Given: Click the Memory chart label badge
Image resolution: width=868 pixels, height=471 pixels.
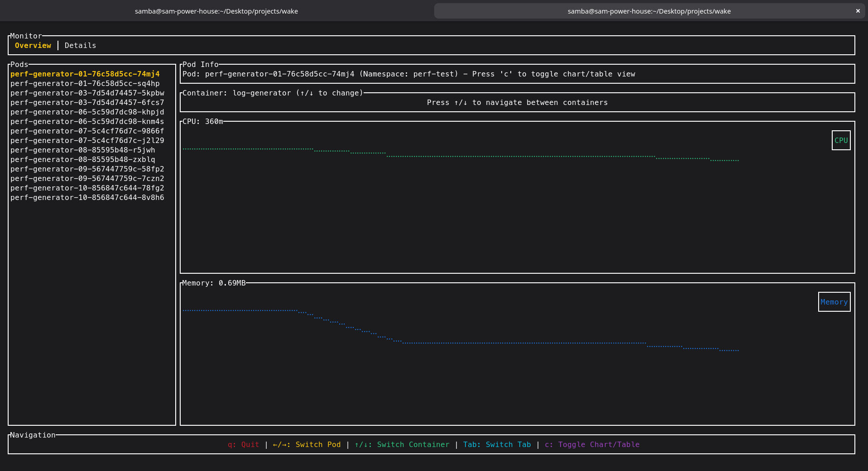Looking at the screenshot, I should 834,302.
